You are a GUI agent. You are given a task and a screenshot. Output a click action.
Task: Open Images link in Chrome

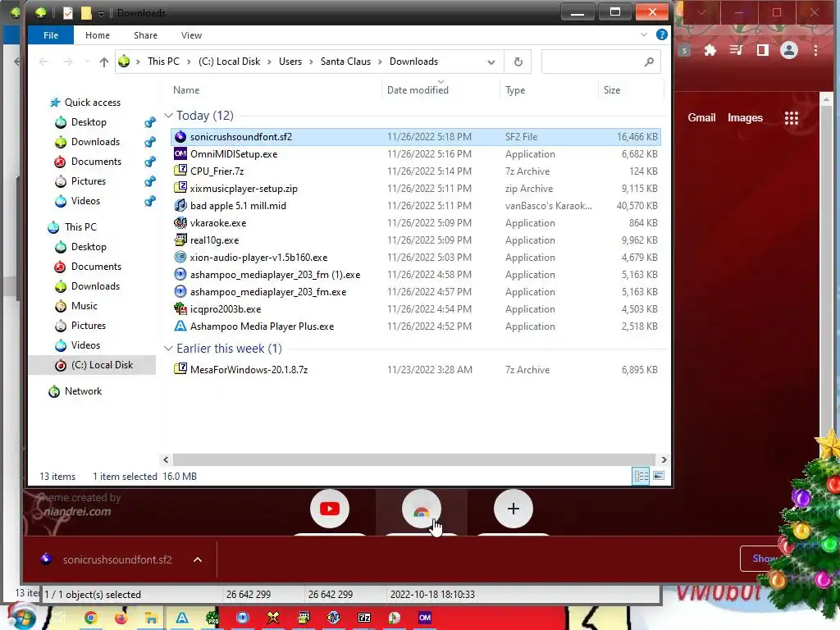[745, 118]
